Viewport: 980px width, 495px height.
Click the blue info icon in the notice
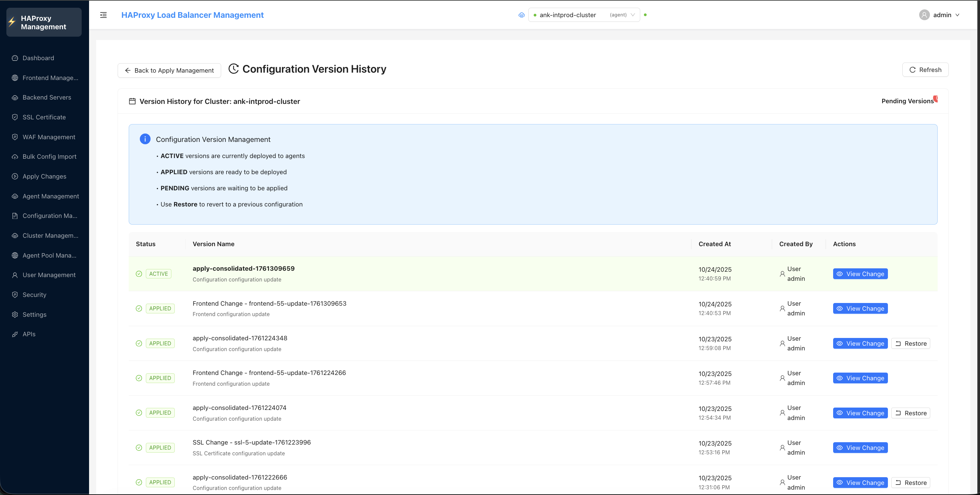pos(145,139)
